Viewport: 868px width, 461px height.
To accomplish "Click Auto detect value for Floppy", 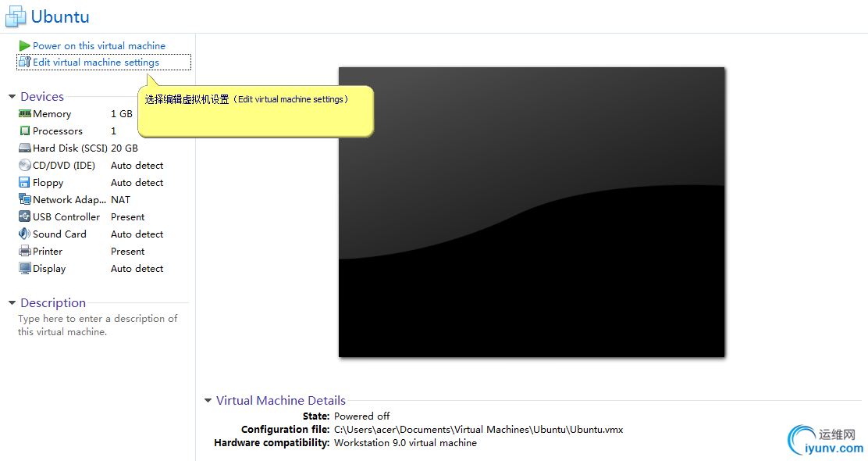I will pyautogui.click(x=137, y=182).
